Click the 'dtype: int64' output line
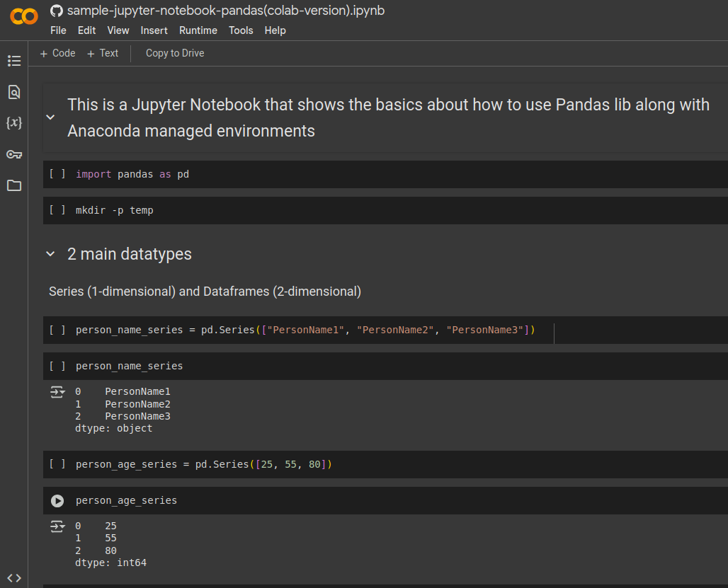The width and height of the screenshot is (728, 588). click(x=111, y=563)
